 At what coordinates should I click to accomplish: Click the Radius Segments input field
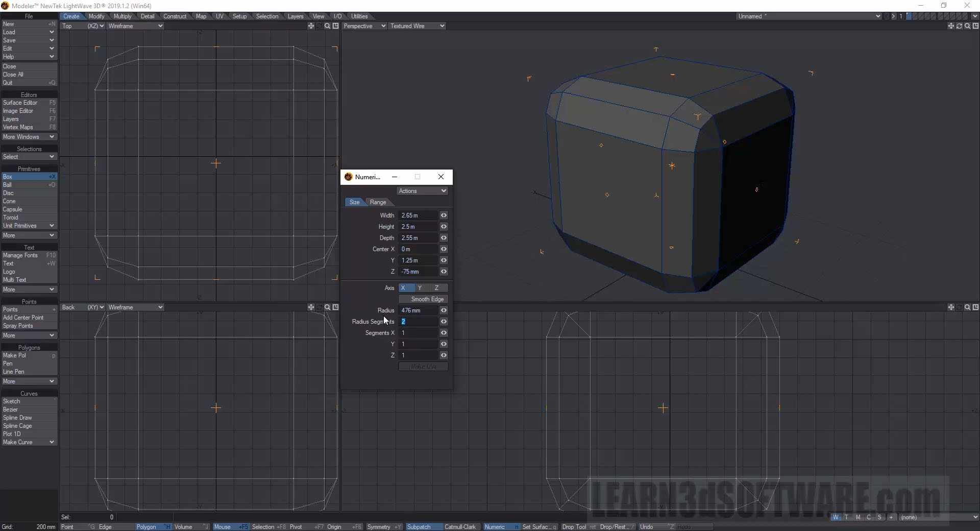[x=419, y=322]
